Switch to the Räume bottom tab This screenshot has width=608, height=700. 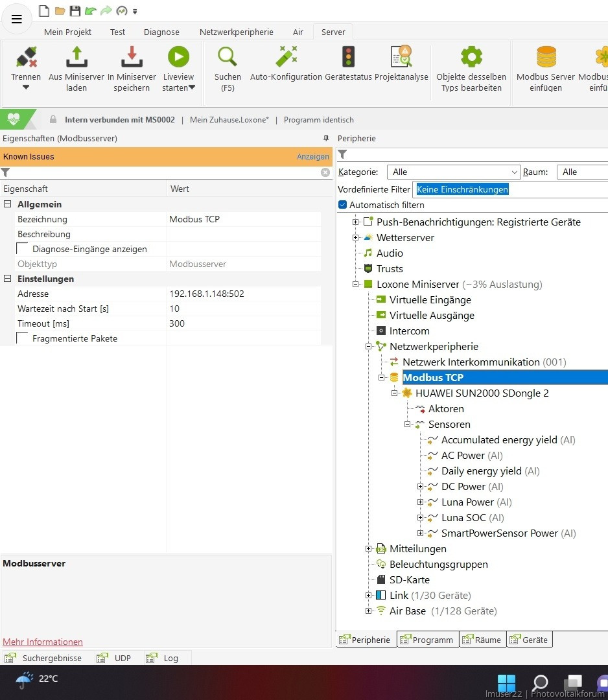[482, 640]
